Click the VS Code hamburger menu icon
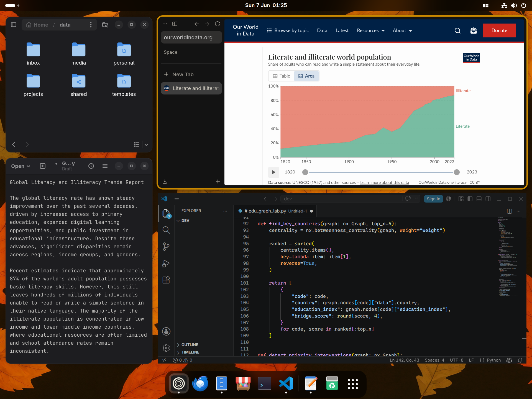This screenshot has height=399, width=532. click(177, 199)
